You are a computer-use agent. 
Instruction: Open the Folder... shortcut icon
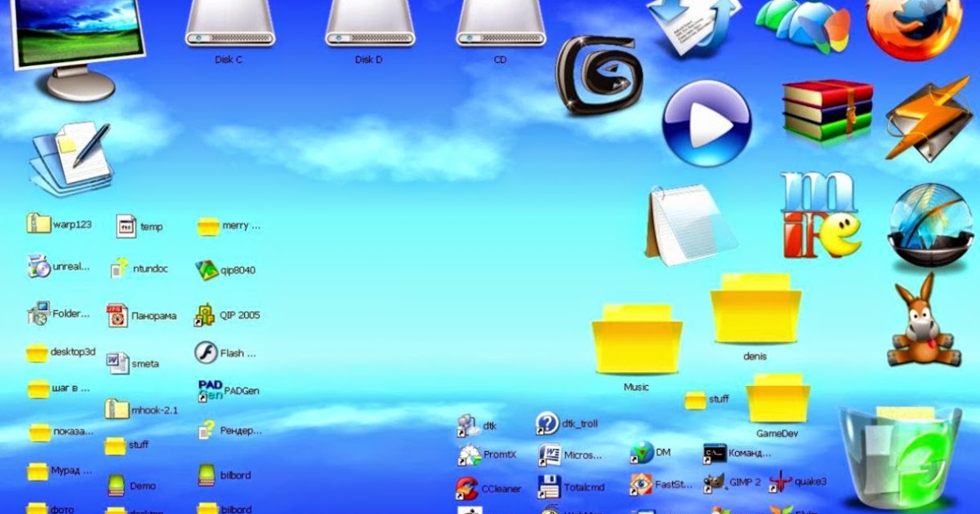pos(38,312)
